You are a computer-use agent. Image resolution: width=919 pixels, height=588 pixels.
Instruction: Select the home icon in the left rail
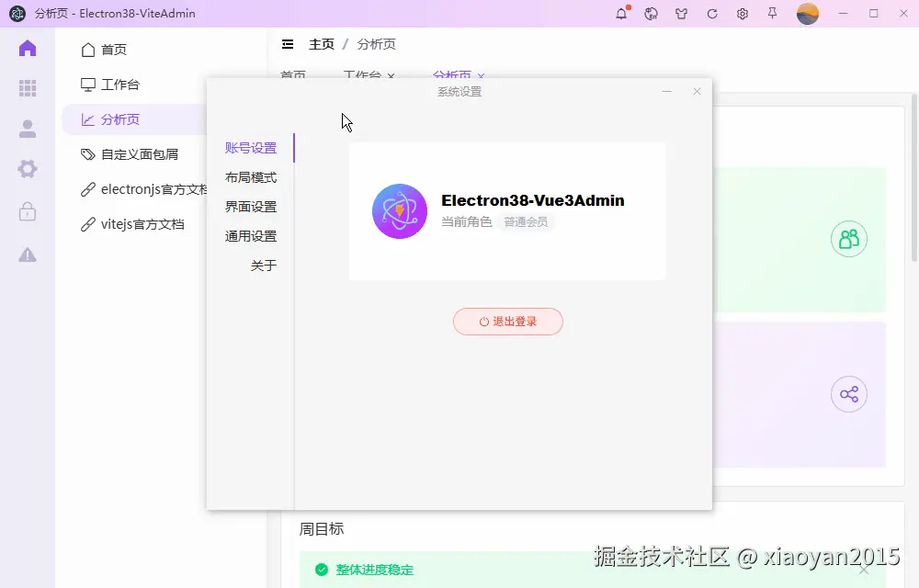pyautogui.click(x=28, y=49)
